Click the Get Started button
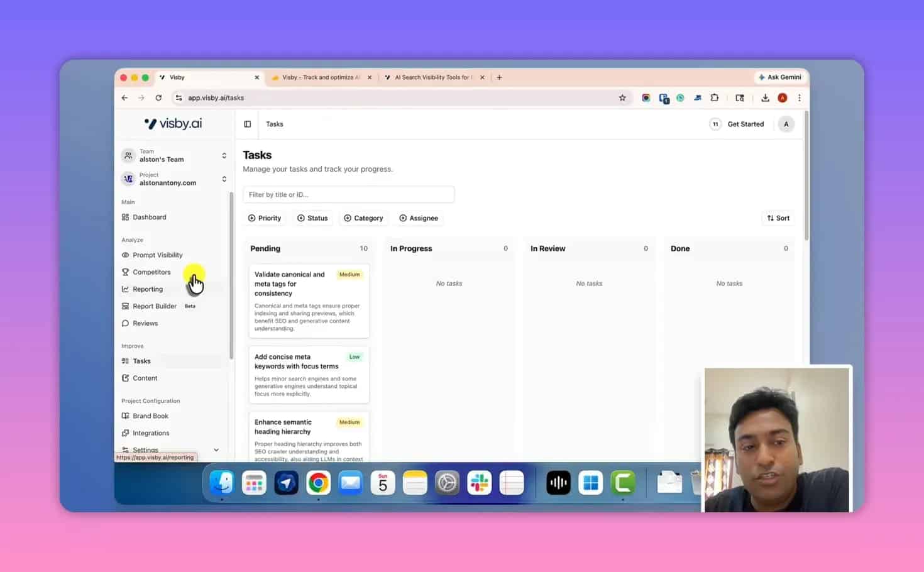Screen dimensions: 924x572 click(x=745, y=124)
